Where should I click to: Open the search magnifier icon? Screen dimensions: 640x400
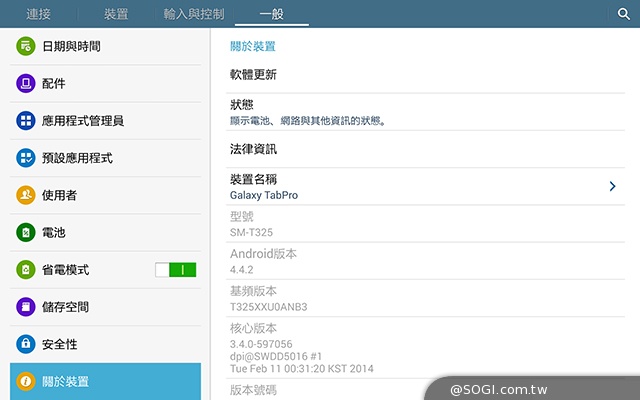[x=623, y=14]
